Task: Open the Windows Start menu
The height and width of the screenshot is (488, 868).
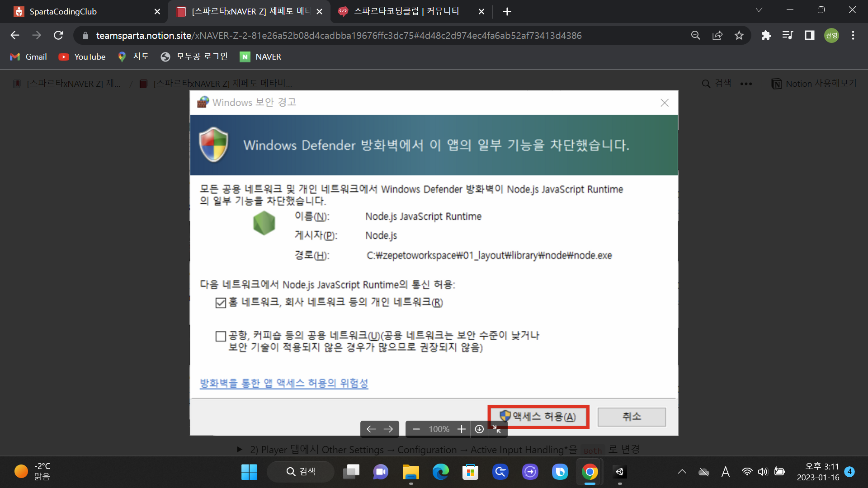Action: click(249, 472)
